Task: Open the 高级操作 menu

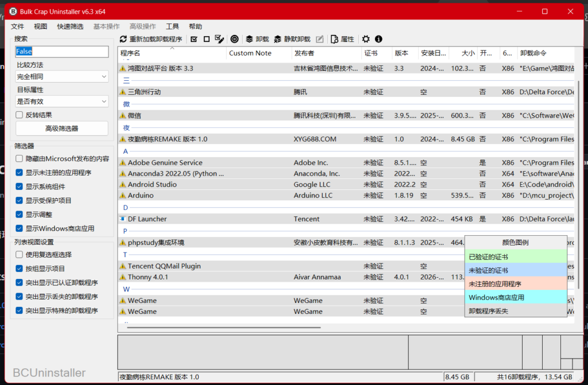Action: [142, 26]
